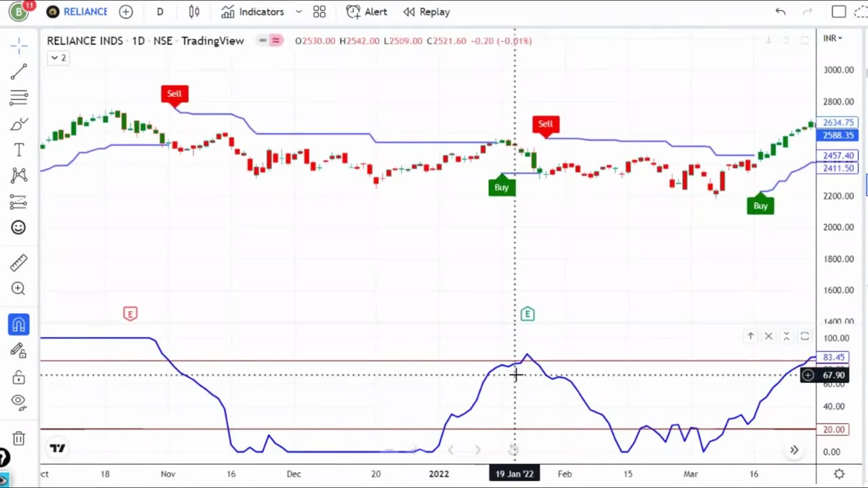Move oscillator pane up arrow
Image resolution: width=868 pixels, height=488 pixels.
[x=751, y=336]
